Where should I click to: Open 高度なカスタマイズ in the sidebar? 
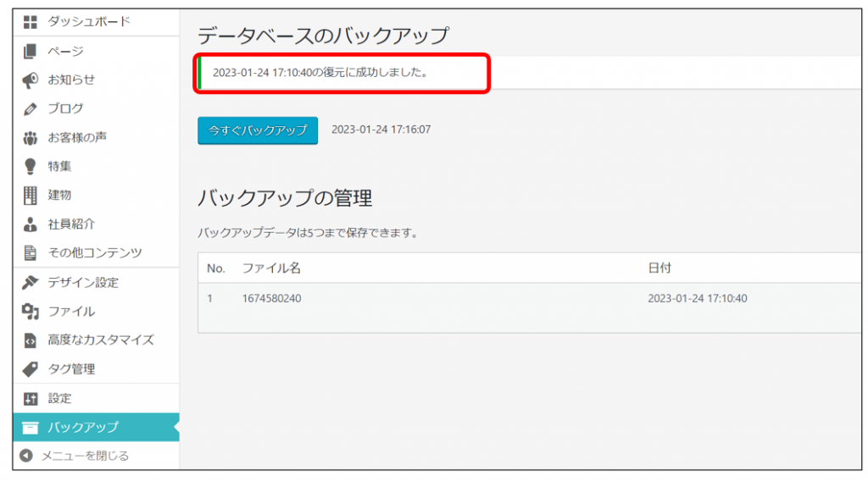(100, 340)
